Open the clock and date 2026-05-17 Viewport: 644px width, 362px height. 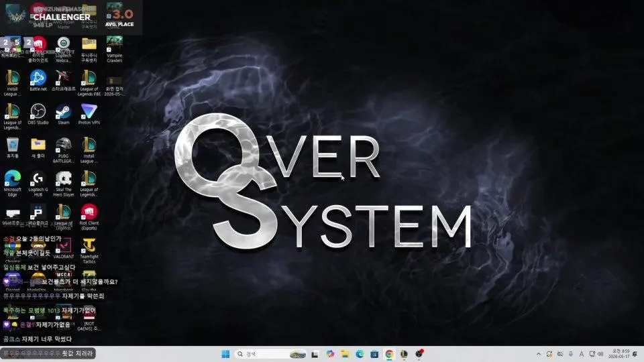pyautogui.click(x=619, y=354)
